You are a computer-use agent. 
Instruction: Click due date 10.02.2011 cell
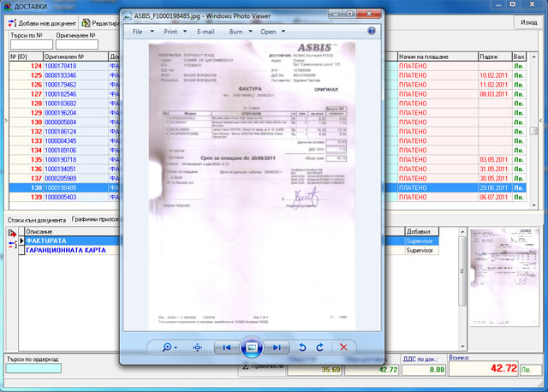[x=493, y=75]
